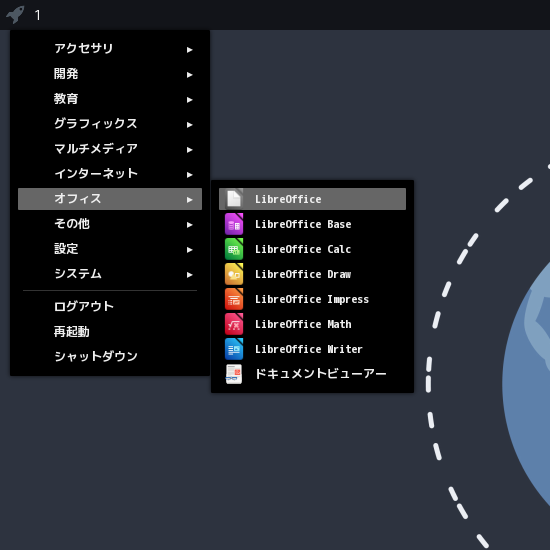
Task: Open the 開発 menu category
Action: click(x=110, y=74)
